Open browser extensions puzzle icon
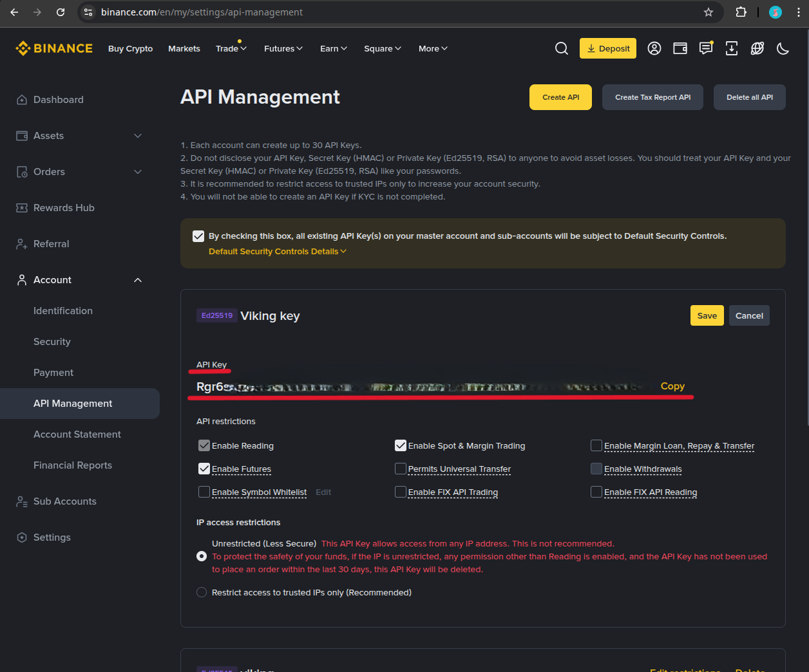809x672 pixels. click(741, 12)
